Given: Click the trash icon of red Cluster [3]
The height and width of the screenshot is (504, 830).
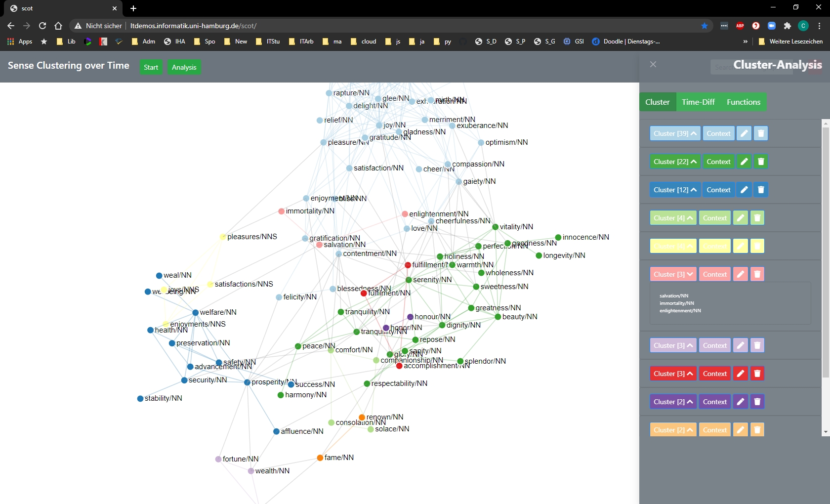Looking at the screenshot, I should tap(757, 374).
